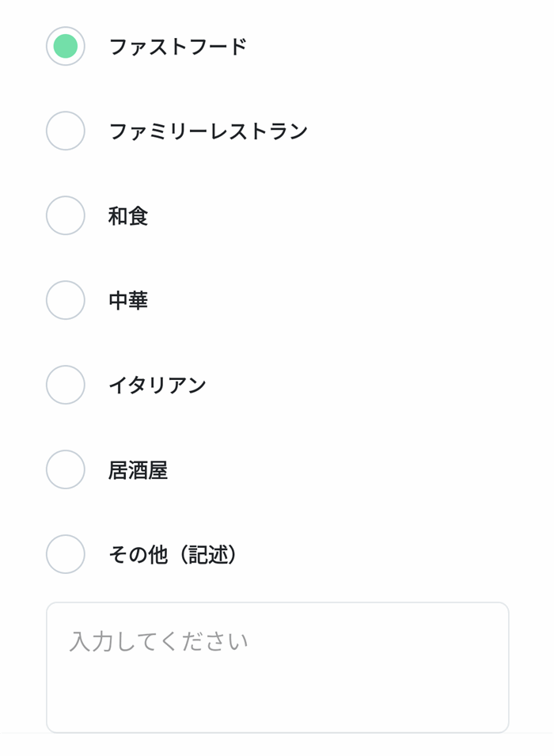The height and width of the screenshot is (756, 554).
Task: Click the 入力してください placeholder text
Action: (x=158, y=640)
